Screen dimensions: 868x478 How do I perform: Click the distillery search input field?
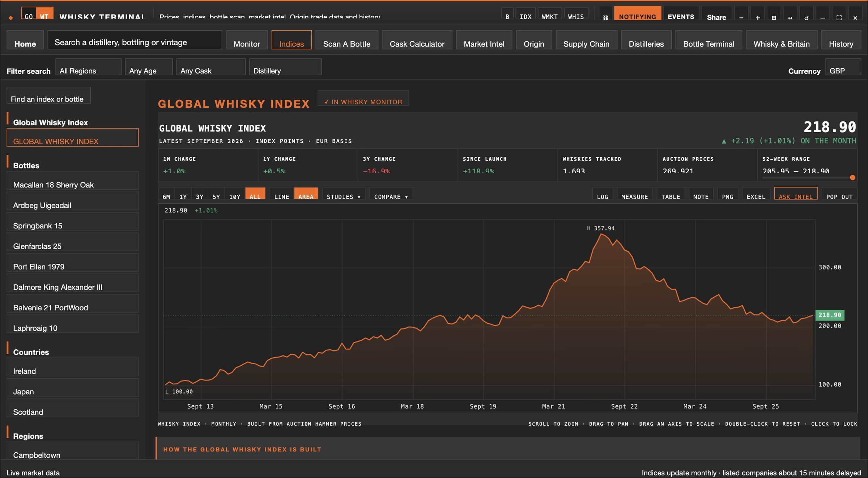pos(135,40)
